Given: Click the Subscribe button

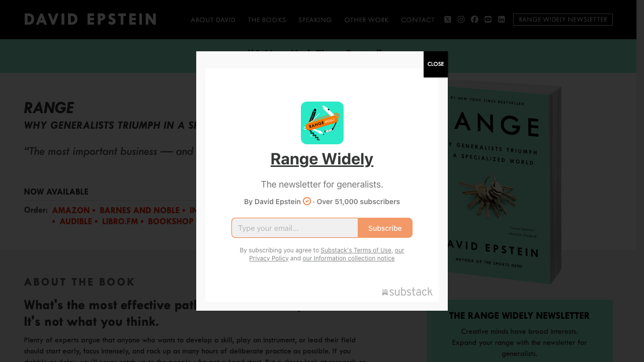Looking at the screenshot, I should pyautogui.click(x=385, y=228).
